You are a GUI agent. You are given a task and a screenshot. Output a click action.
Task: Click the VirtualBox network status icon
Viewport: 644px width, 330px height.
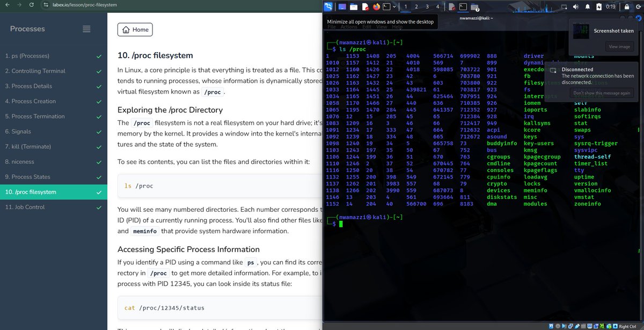coord(570,326)
